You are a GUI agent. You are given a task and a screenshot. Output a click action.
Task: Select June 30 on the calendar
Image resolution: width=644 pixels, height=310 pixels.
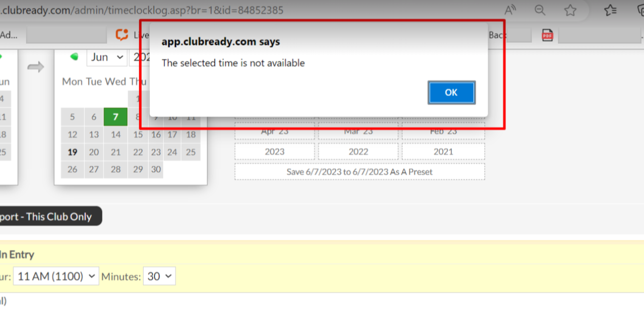point(156,169)
